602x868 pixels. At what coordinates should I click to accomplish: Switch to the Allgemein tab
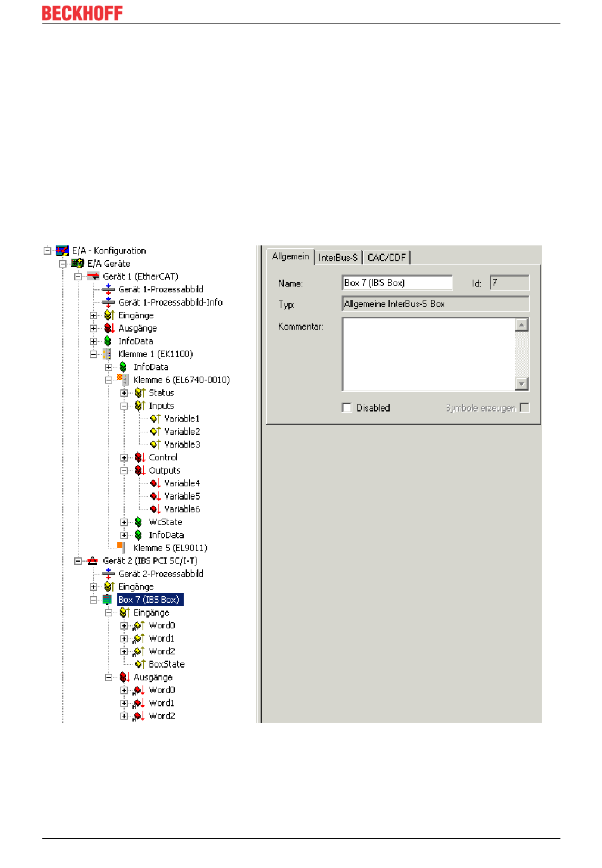291,256
